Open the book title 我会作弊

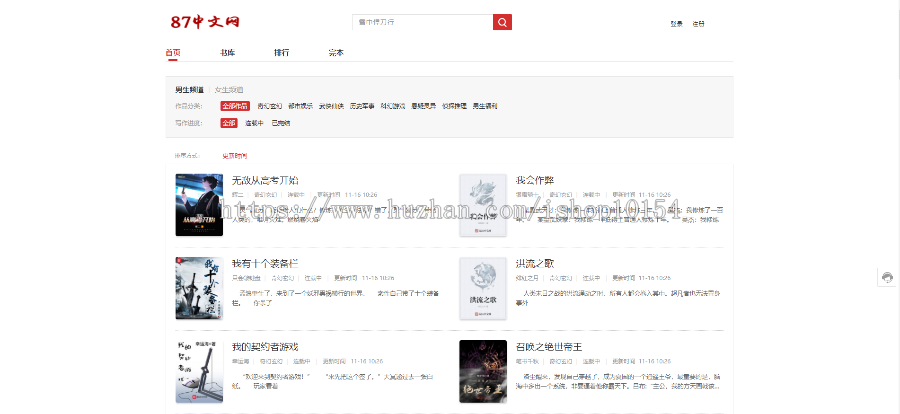pyautogui.click(x=535, y=180)
